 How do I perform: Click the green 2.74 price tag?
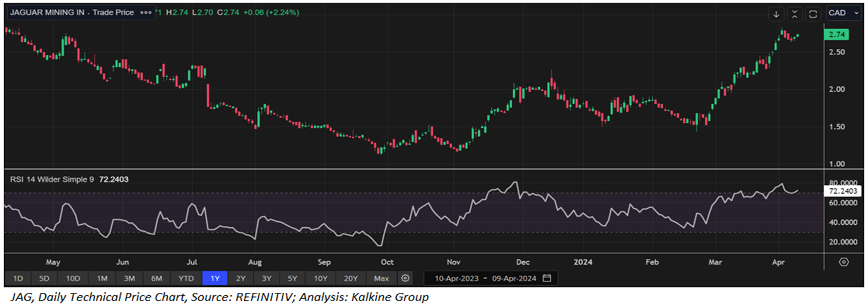pyautogui.click(x=838, y=35)
